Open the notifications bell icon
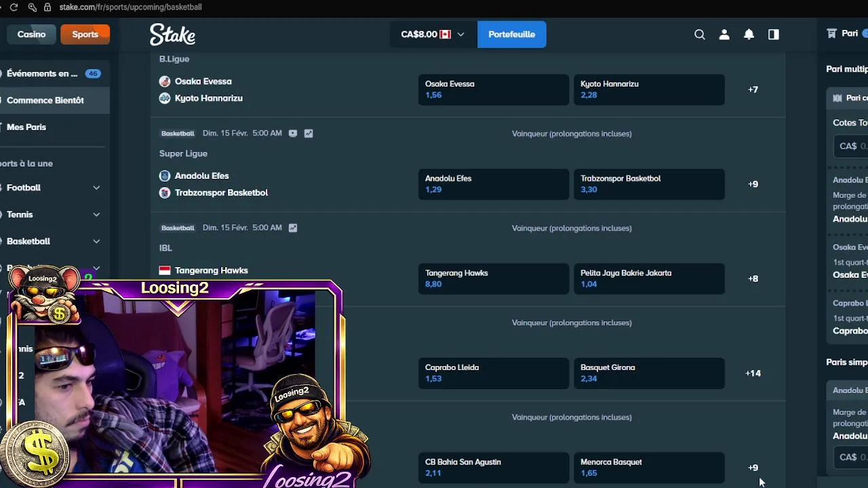Screen dimensions: 868x488 [749, 35]
